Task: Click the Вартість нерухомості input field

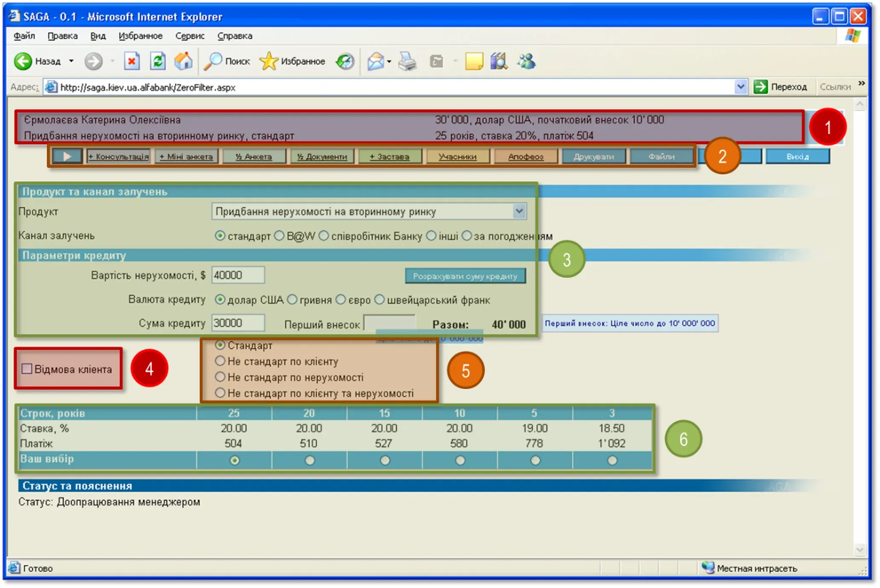Action: pos(238,275)
